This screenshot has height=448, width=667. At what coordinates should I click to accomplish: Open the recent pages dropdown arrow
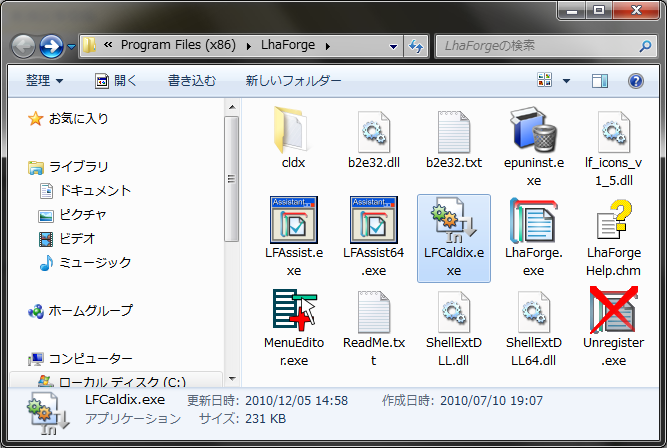(x=71, y=46)
